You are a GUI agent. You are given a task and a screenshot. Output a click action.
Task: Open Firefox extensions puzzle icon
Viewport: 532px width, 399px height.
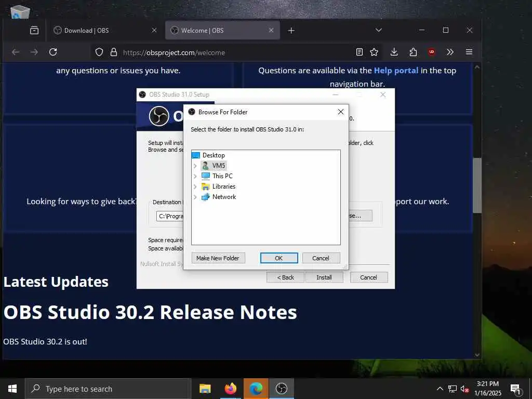click(413, 52)
